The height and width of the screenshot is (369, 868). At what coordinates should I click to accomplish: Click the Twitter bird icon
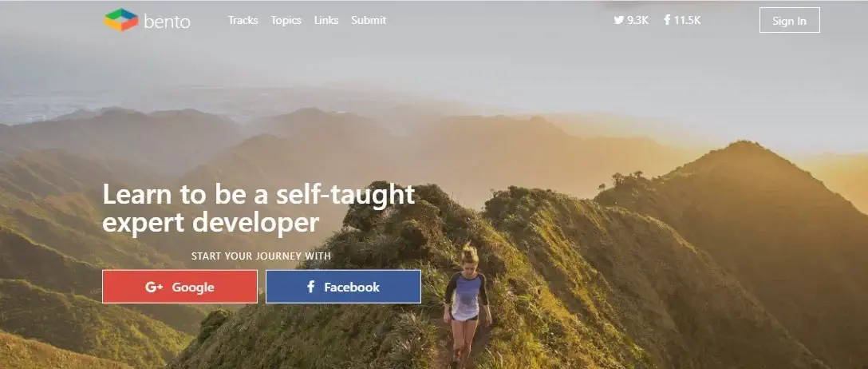pyautogui.click(x=619, y=20)
